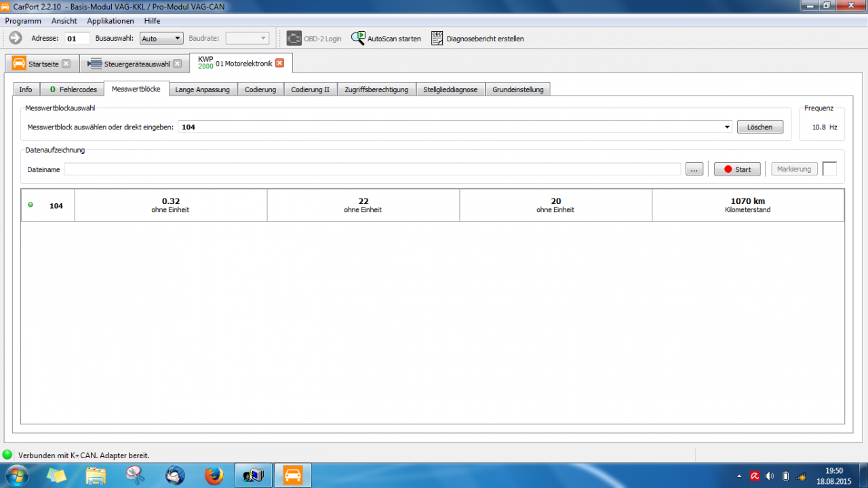Click the battery tray icon
The width and height of the screenshot is (868, 488).
point(785,476)
